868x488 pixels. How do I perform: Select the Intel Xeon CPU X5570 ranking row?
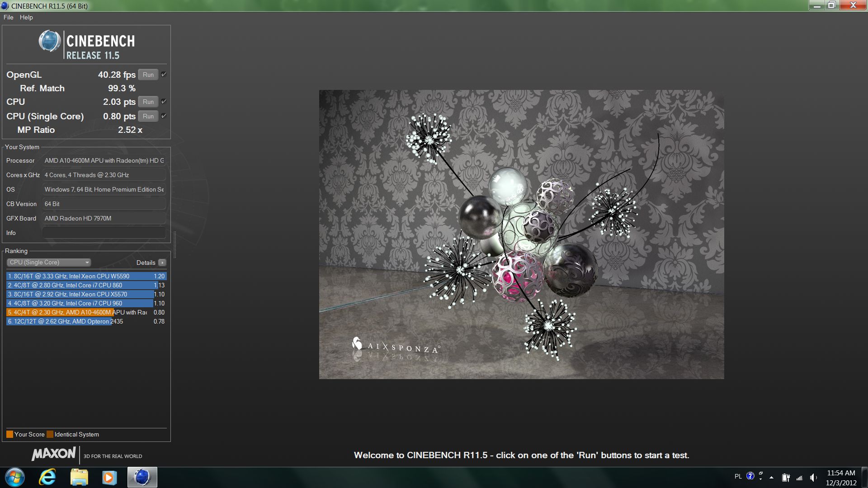86,294
